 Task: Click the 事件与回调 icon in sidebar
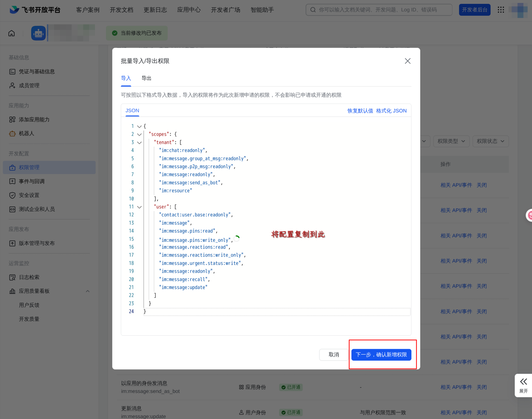(x=12, y=182)
